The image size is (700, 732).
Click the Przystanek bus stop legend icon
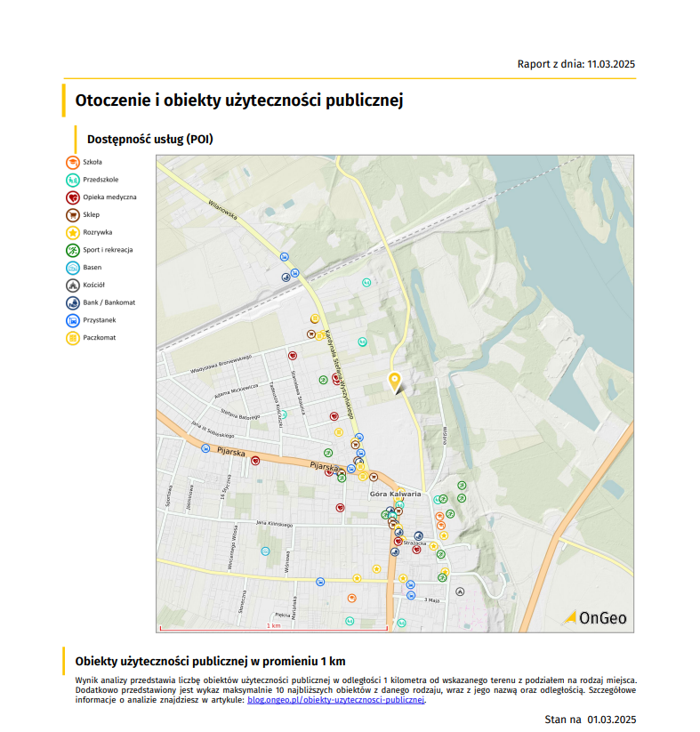73,320
